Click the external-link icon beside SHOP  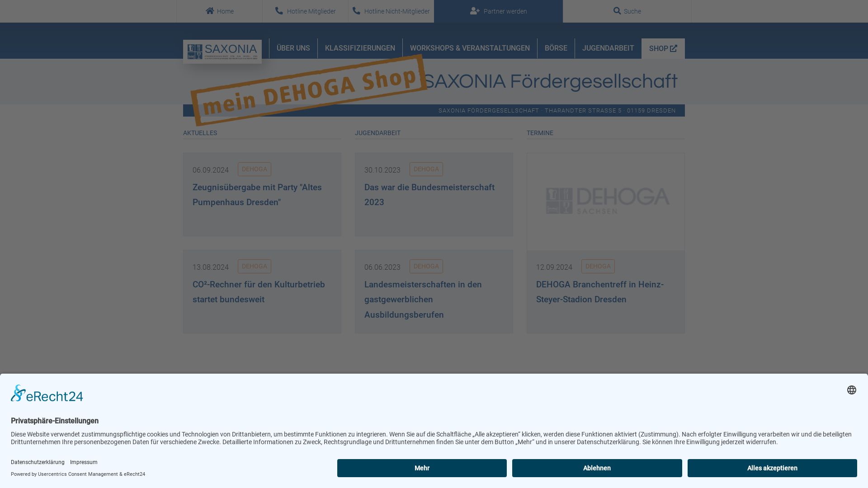click(674, 48)
